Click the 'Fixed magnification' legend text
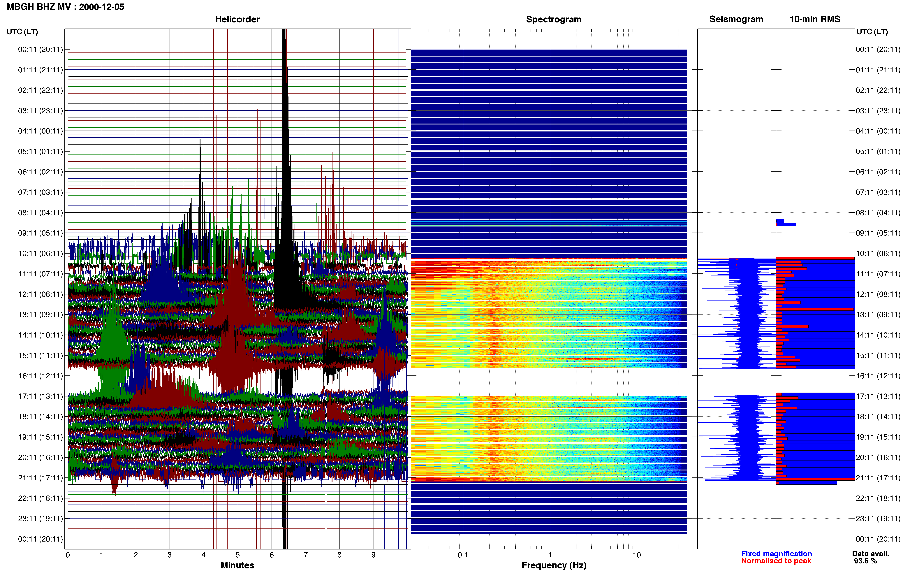This screenshot has width=924, height=578. [777, 554]
